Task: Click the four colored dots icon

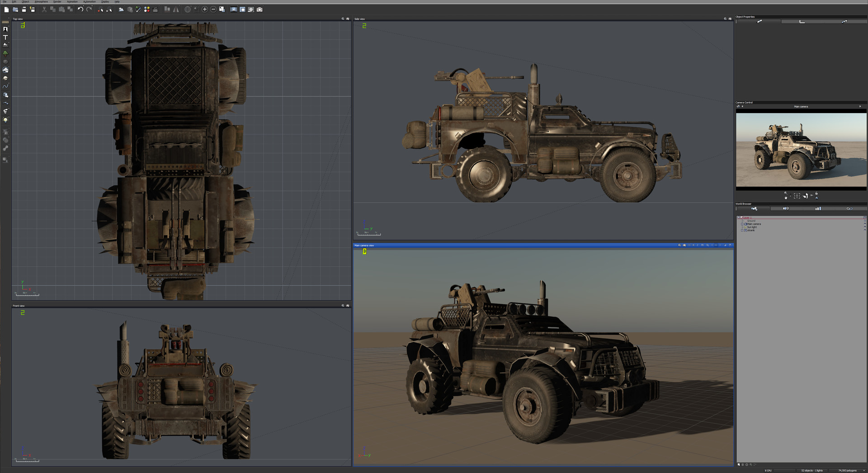Action: [147, 9]
